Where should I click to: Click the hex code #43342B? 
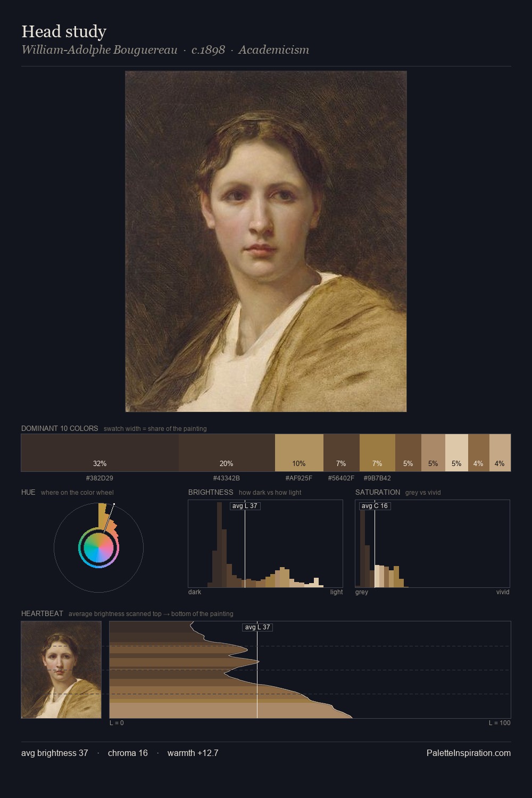pos(227,478)
